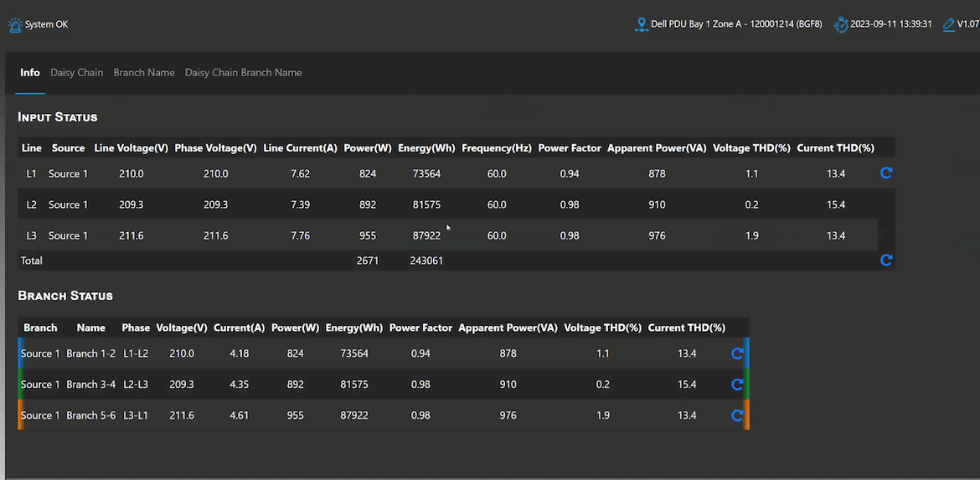Reset energy for Branch 5-6
980x480 pixels.
[737, 415]
